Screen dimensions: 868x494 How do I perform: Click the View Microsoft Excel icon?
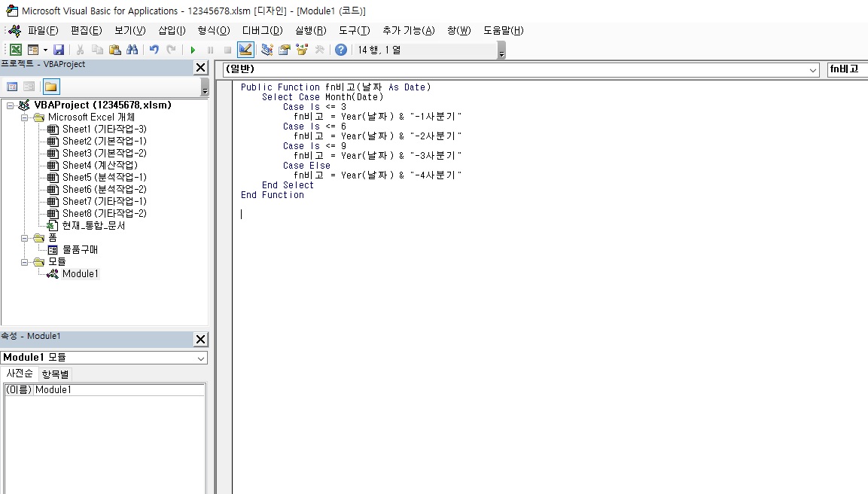tap(15, 50)
